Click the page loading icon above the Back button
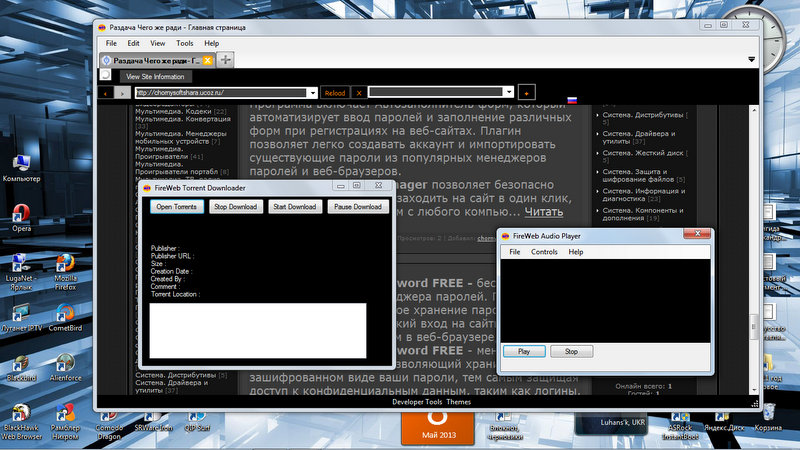 coord(105,75)
